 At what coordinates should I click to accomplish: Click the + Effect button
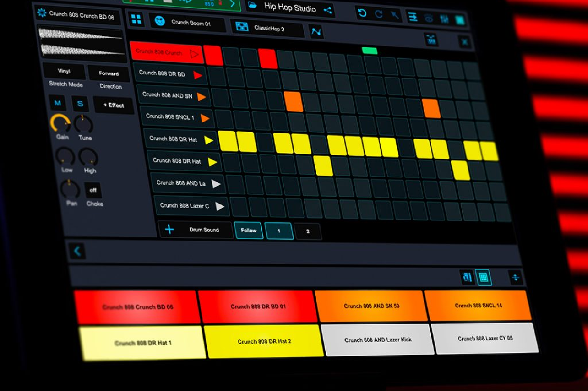tap(113, 106)
